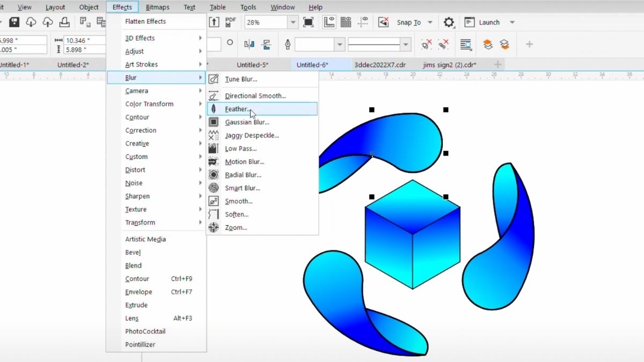Viewport: 644px width, 362px height.
Task: Open the full-screen preview icon
Action: tap(309, 22)
